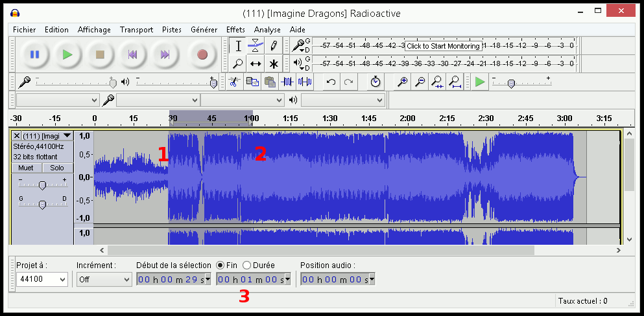Click the vertical scroll down arrow

tap(630, 239)
